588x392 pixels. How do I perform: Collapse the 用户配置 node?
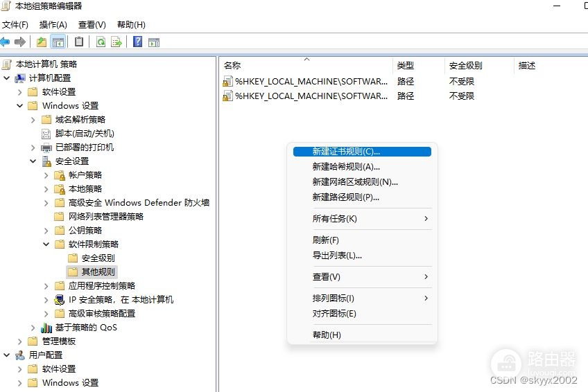(7, 355)
